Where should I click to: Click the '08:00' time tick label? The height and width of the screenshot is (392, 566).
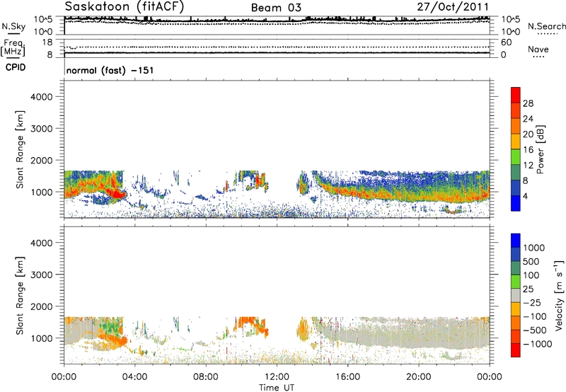point(206,377)
